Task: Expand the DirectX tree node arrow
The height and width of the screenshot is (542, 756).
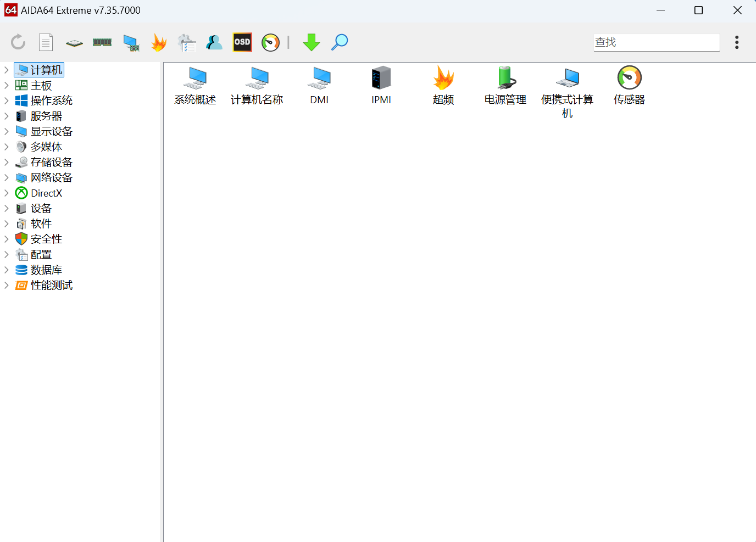Action: point(7,193)
